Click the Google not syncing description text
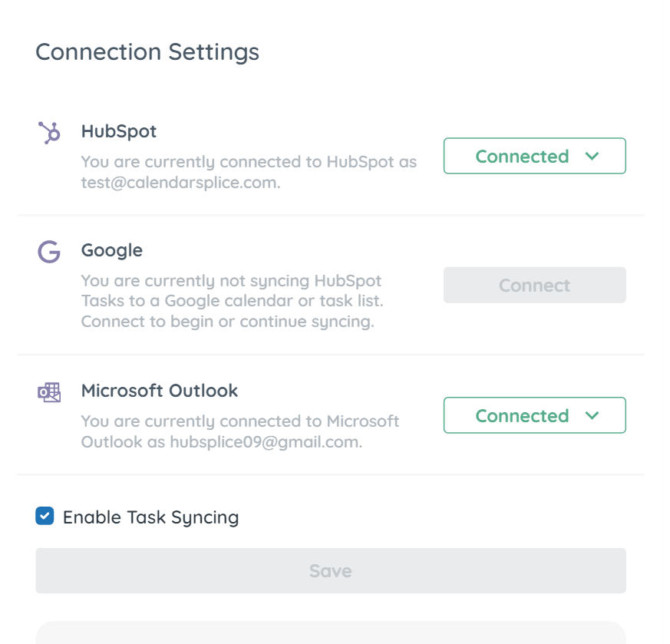 pyautogui.click(x=232, y=301)
